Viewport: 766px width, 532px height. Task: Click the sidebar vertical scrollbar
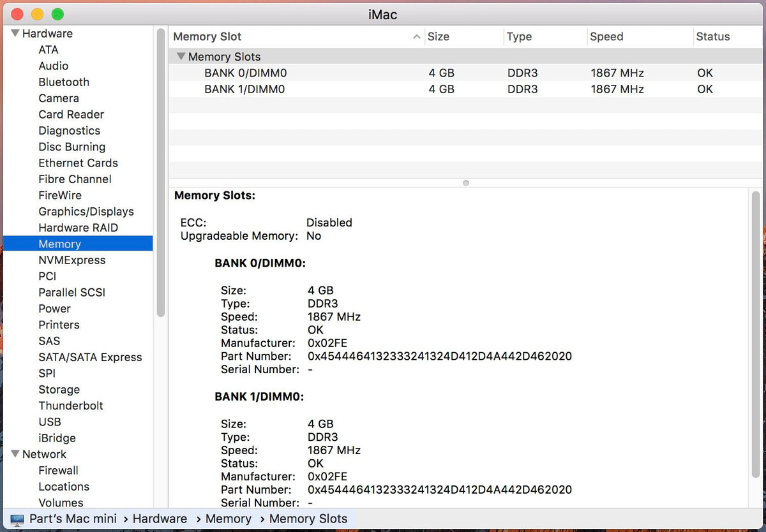coord(161,172)
